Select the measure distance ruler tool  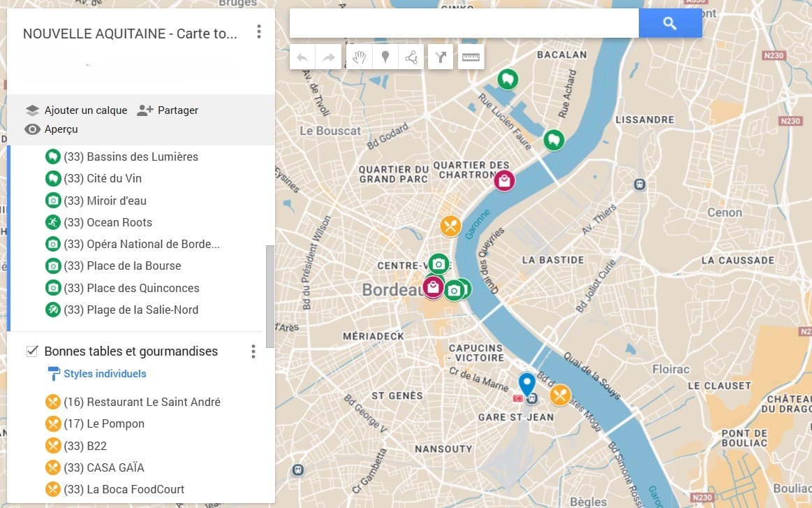click(471, 57)
